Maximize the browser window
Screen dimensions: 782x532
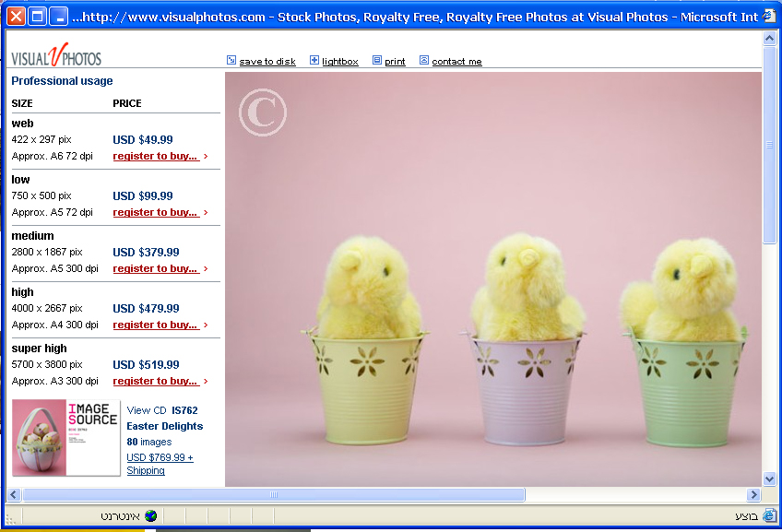pos(38,17)
